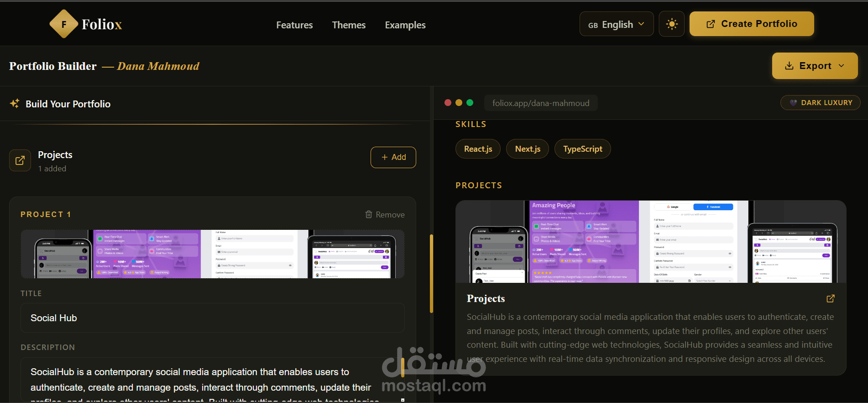Viewport: 868px width, 403px height.
Task: Click the plus icon on the Add button
Action: click(x=385, y=157)
